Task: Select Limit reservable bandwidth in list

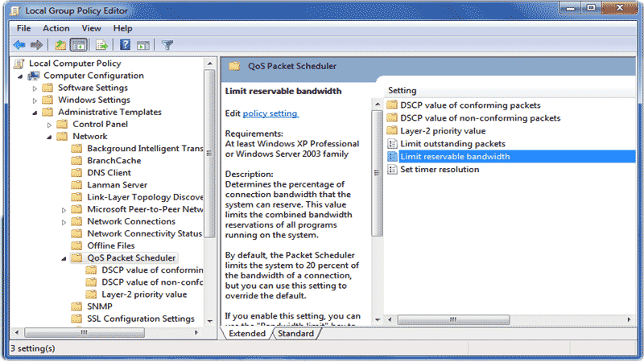Action: click(511, 156)
